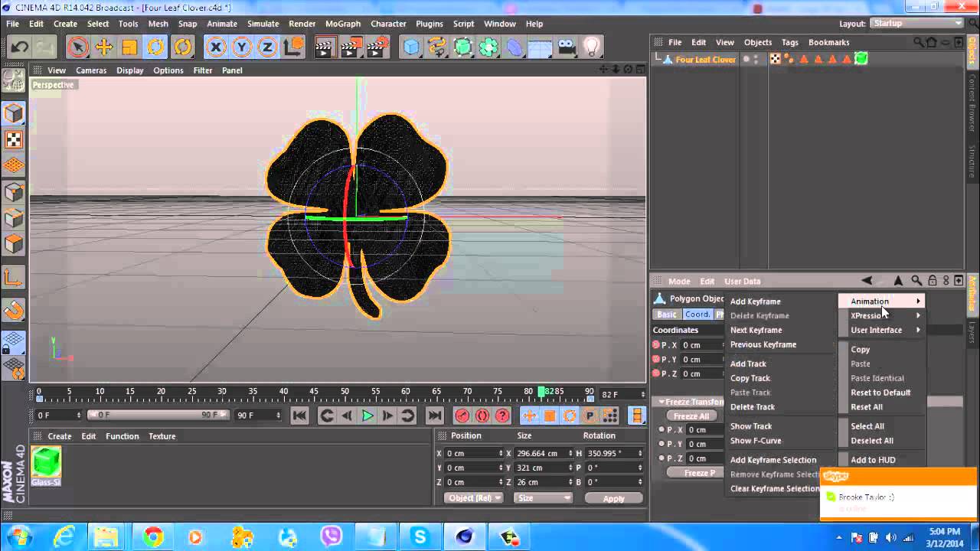Click the purple deformer icon

coord(514,47)
